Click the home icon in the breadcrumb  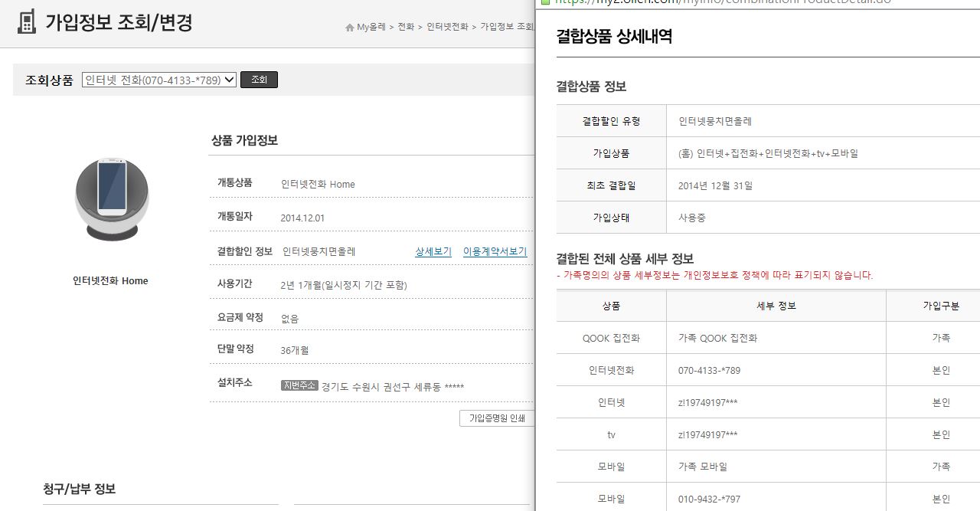coord(350,27)
